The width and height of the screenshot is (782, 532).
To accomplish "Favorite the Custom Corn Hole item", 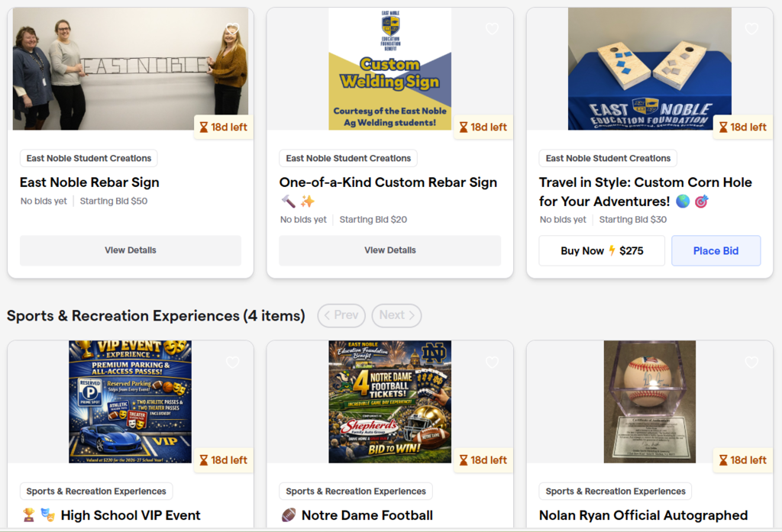I will click(x=751, y=29).
